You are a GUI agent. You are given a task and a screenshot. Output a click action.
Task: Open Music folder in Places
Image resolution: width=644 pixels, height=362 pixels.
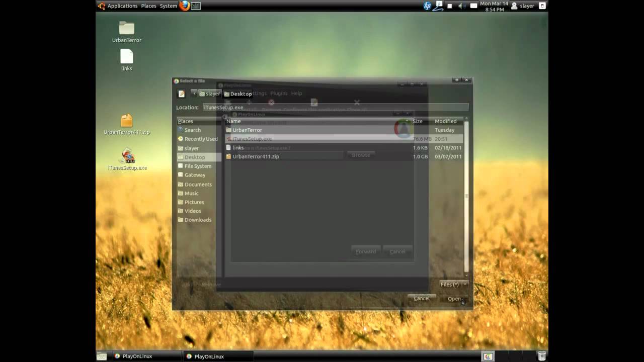(x=199, y=193)
